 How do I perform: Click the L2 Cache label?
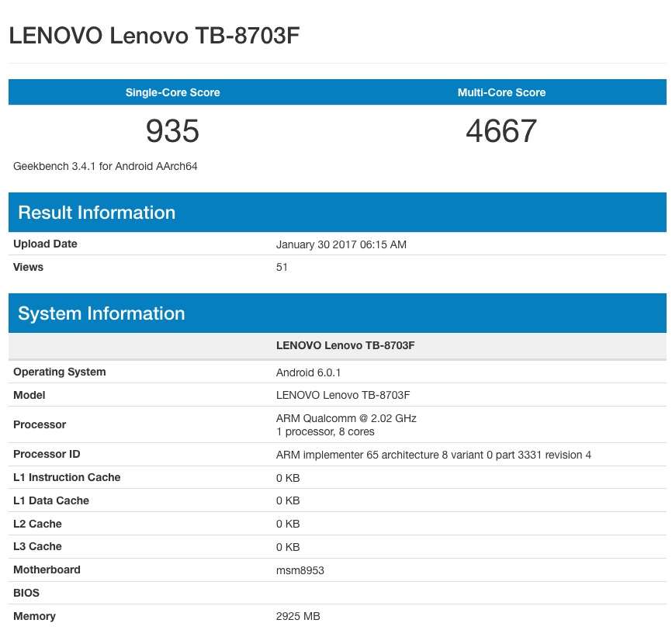pos(37,524)
